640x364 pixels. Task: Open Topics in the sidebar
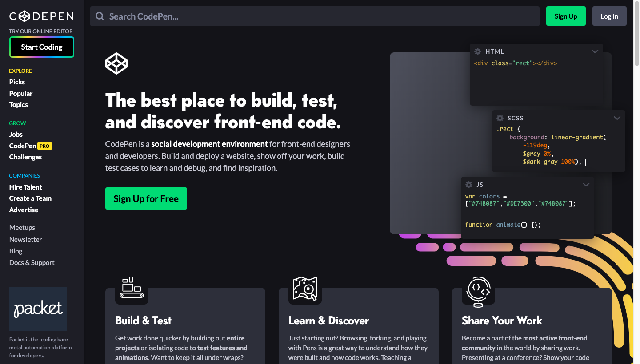(x=19, y=105)
